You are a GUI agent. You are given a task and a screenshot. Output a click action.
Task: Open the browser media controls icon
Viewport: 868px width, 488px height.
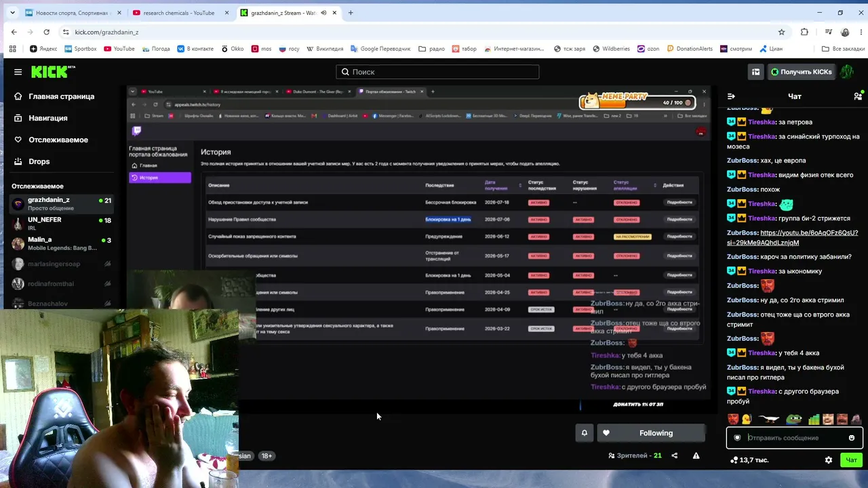(829, 32)
